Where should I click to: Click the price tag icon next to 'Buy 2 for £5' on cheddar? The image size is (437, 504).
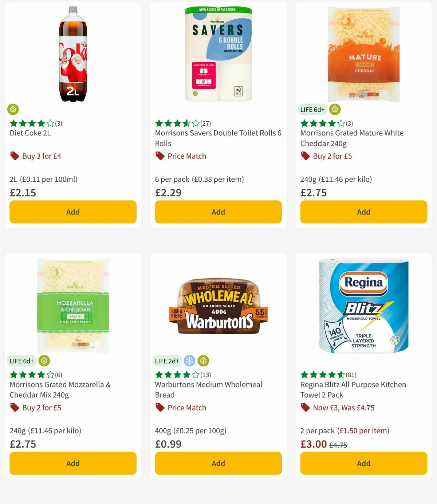tap(305, 156)
